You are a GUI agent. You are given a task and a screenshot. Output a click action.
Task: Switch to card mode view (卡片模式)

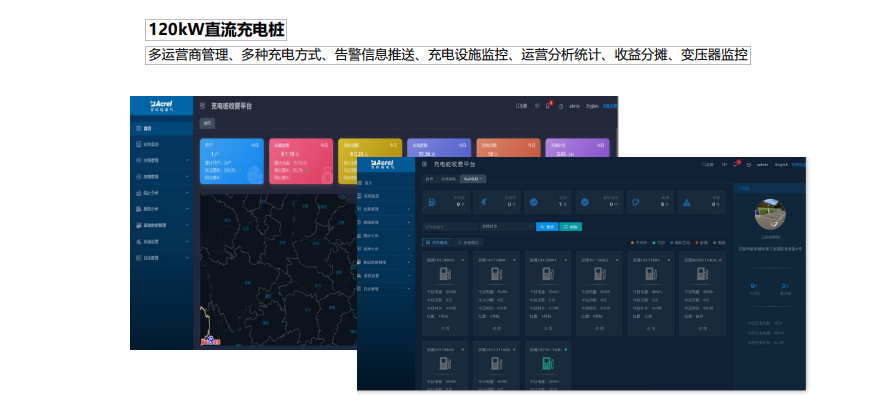point(437,242)
